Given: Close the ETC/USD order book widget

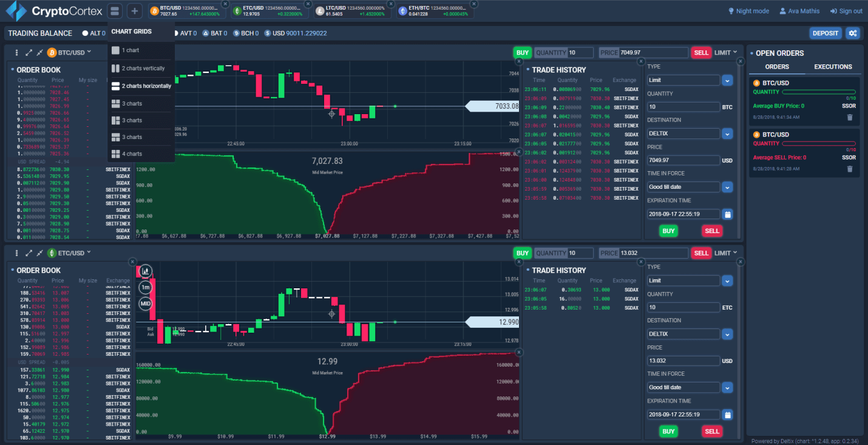Looking at the screenshot, I should coord(132,262).
